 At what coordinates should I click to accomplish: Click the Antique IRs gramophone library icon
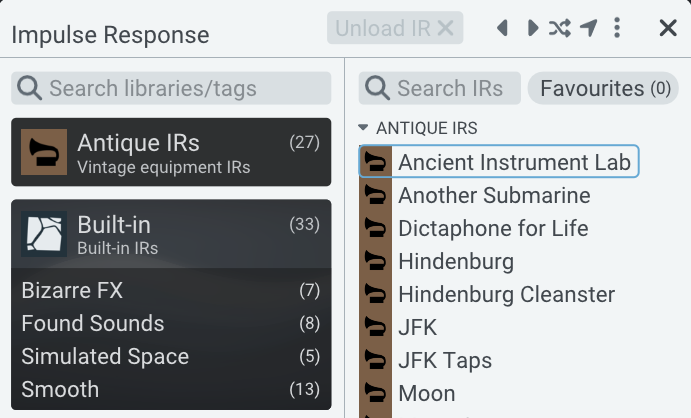click(44, 152)
